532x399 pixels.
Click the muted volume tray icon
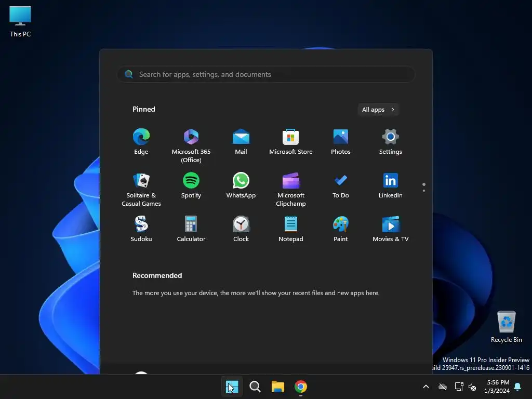click(x=472, y=387)
